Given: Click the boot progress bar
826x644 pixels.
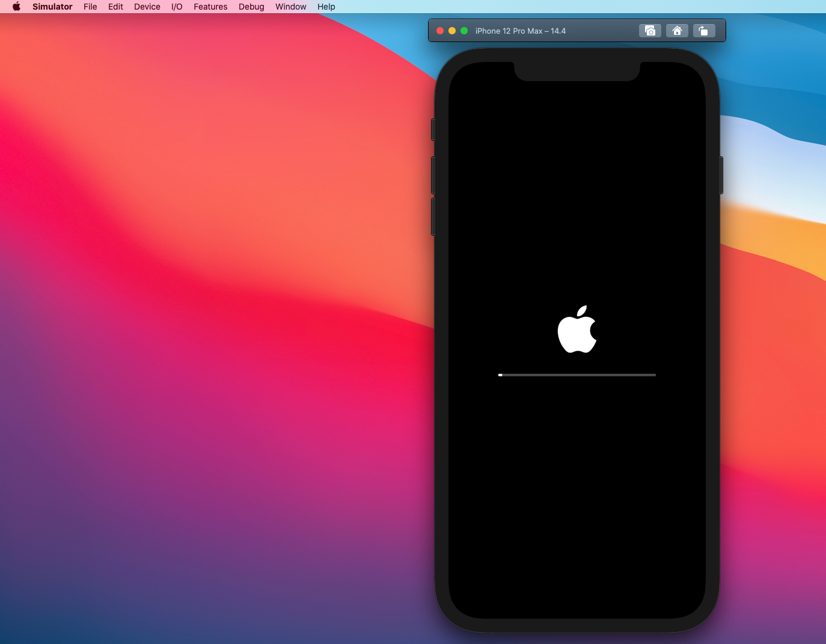Looking at the screenshot, I should [577, 375].
